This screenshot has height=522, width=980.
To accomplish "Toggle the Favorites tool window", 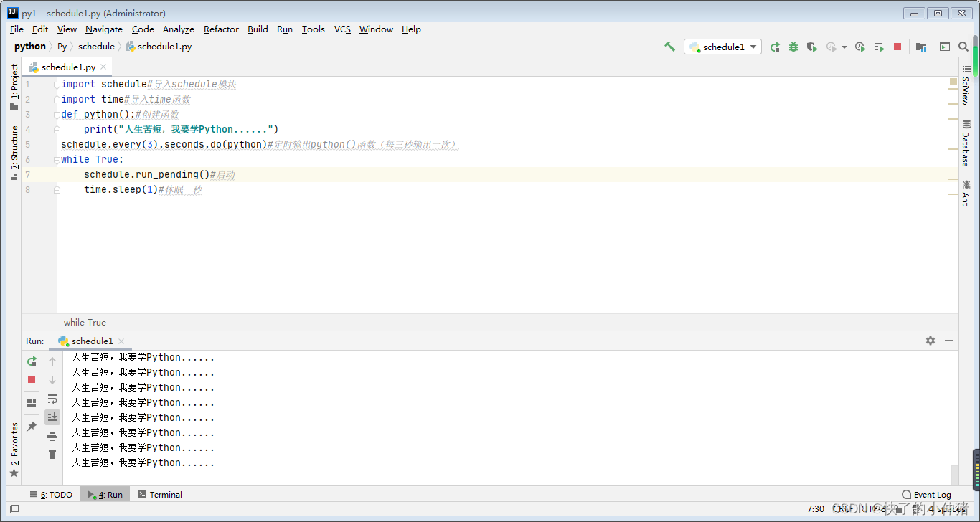I will tap(14, 450).
